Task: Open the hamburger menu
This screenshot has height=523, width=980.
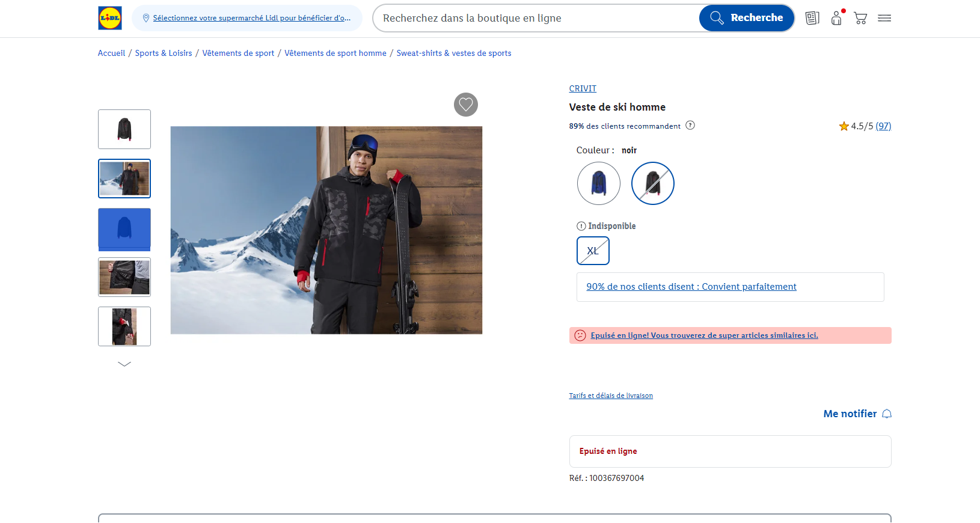Action: click(x=884, y=18)
